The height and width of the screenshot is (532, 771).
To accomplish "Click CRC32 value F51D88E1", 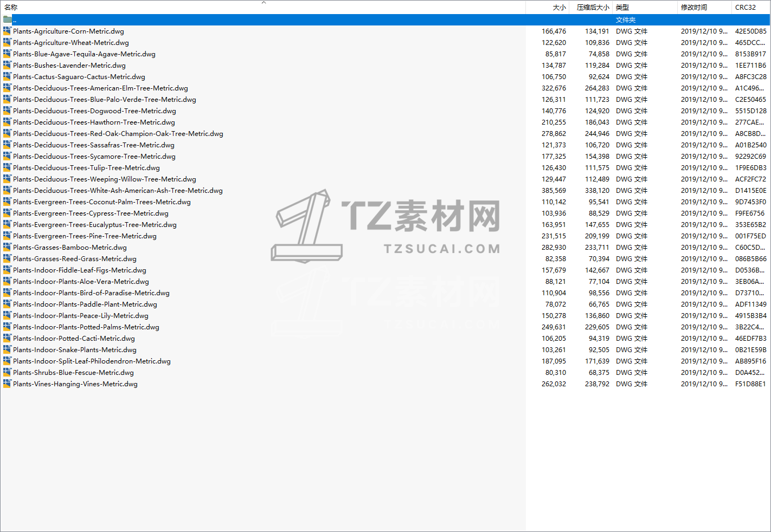I will (x=750, y=384).
